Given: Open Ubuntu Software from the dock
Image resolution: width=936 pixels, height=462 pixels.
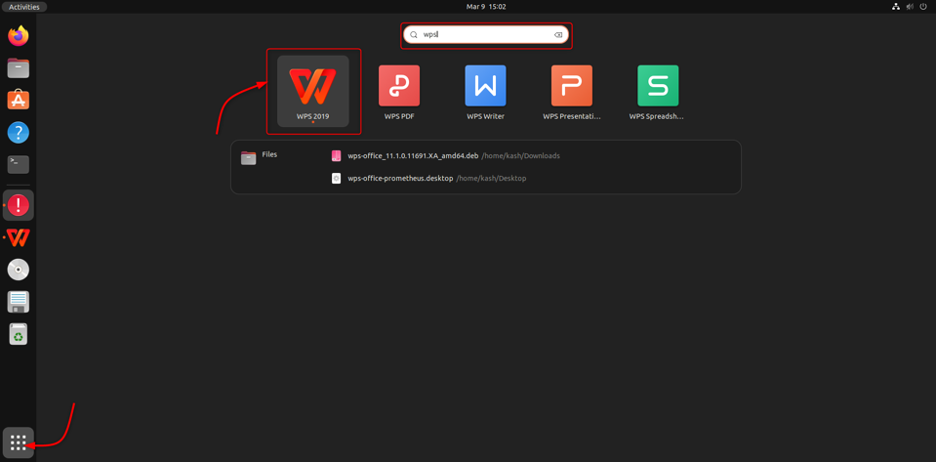Looking at the screenshot, I should click(x=19, y=100).
